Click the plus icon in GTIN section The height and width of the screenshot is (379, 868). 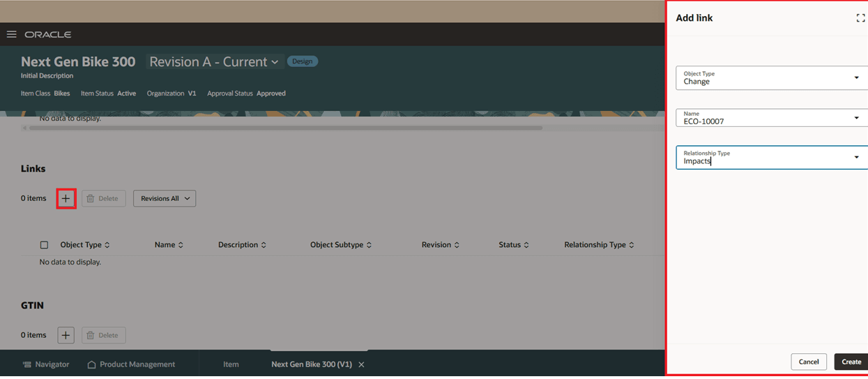[66, 335]
